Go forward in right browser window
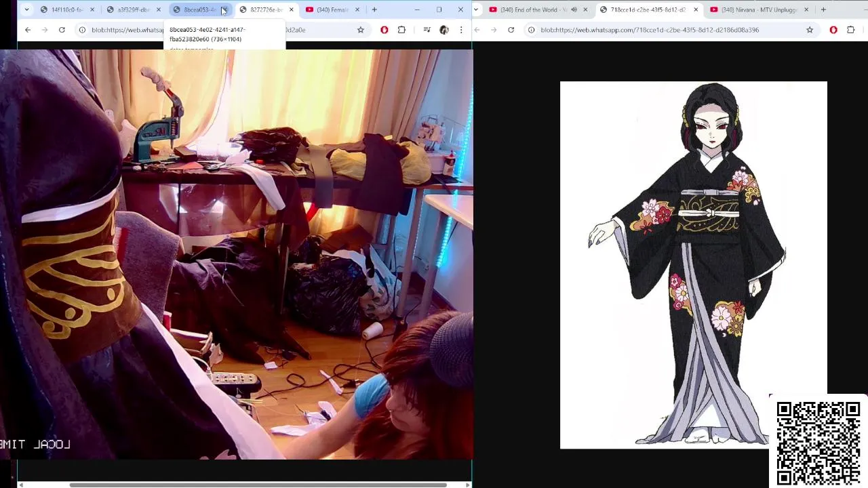The height and width of the screenshot is (488, 868). coord(494,30)
